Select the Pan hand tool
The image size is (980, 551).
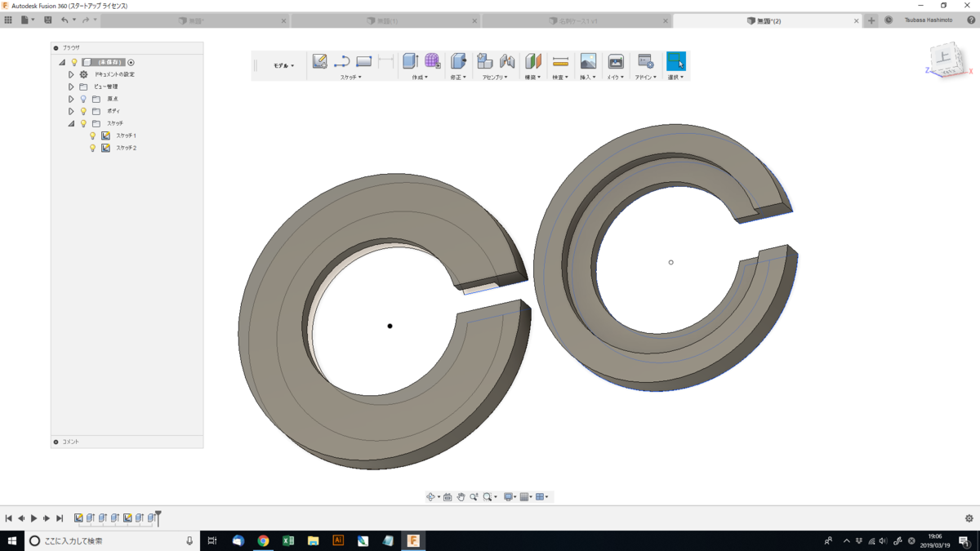461,496
